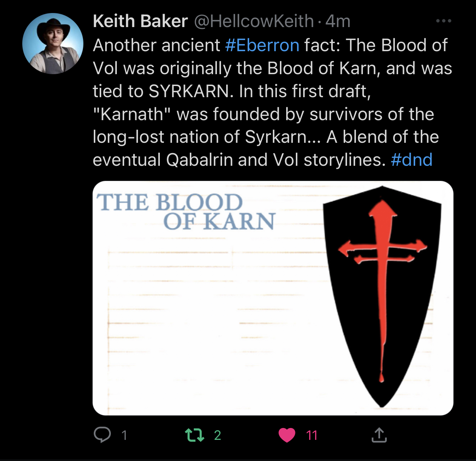The width and height of the screenshot is (476, 461).
Task: Click 'THE BLOOD OF KARN' heading in image
Action: pos(185,212)
